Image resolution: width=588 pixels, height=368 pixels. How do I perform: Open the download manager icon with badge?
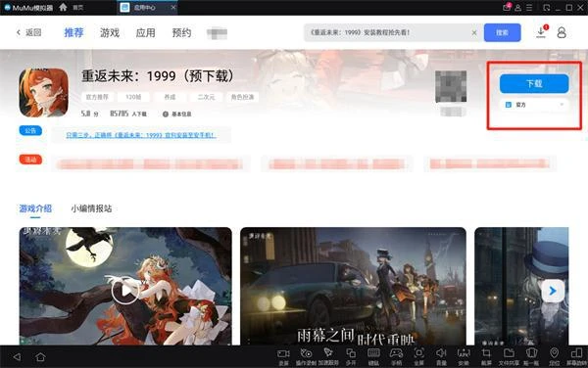coord(542,32)
